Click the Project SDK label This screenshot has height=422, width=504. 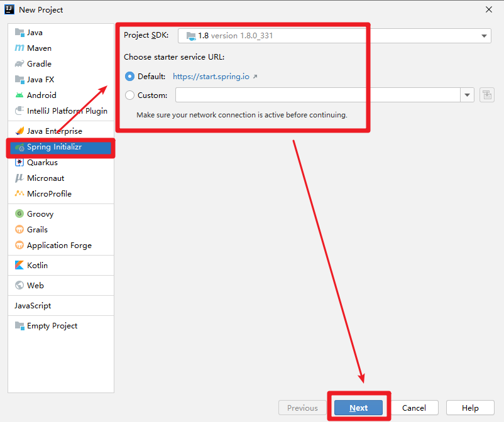pyautogui.click(x=146, y=35)
